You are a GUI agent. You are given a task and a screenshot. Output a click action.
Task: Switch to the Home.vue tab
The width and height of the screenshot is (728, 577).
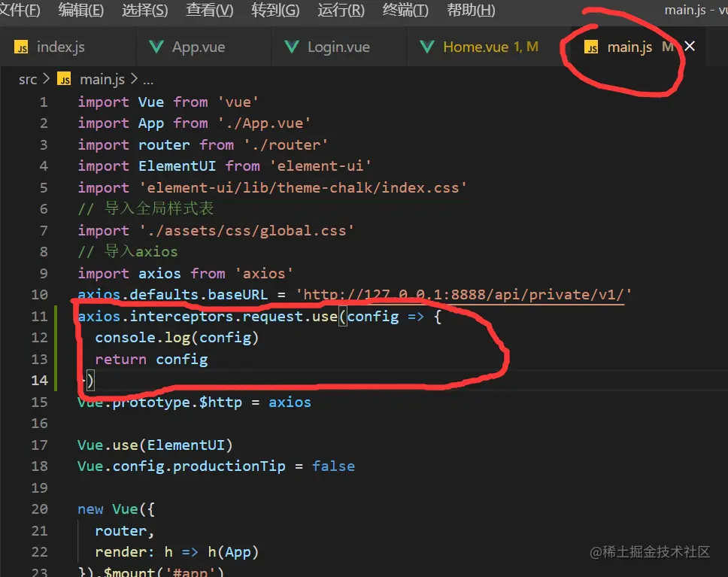pos(490,47)
